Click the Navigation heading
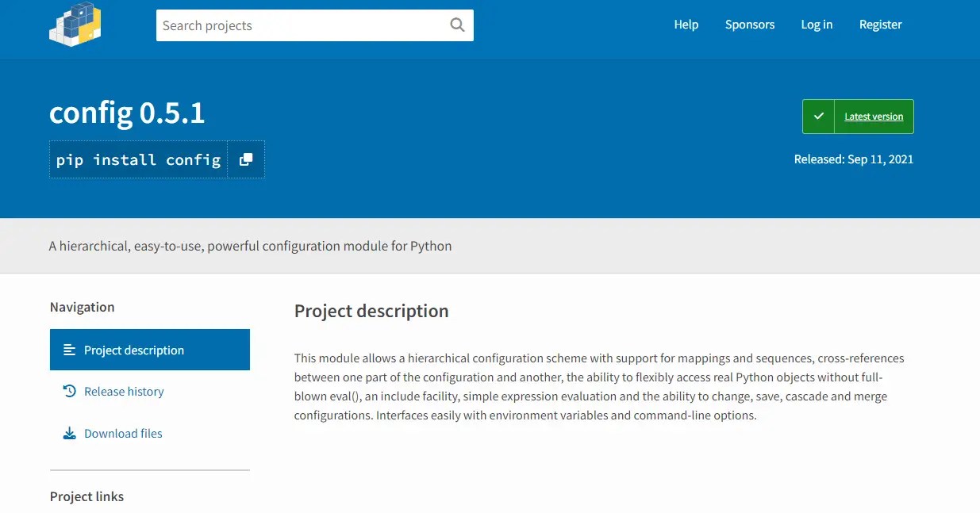Screen dimensions: 980x513 coord(82,307)
